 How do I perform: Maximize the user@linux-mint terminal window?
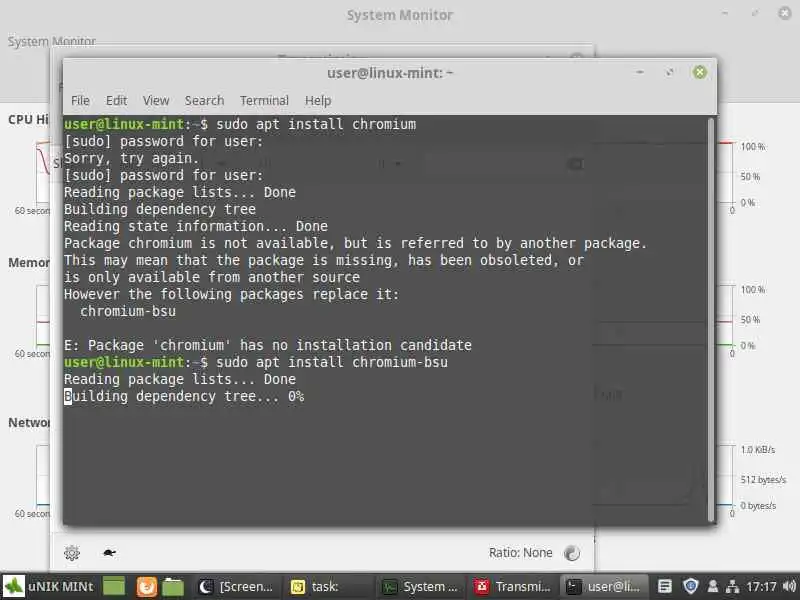tap(669, 72)
